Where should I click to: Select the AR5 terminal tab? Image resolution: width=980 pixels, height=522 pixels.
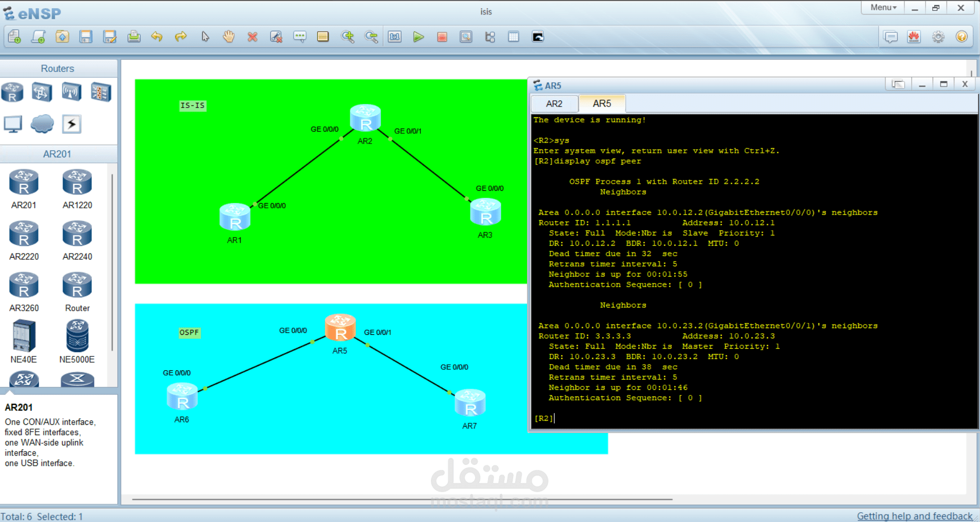click(602, 103)
